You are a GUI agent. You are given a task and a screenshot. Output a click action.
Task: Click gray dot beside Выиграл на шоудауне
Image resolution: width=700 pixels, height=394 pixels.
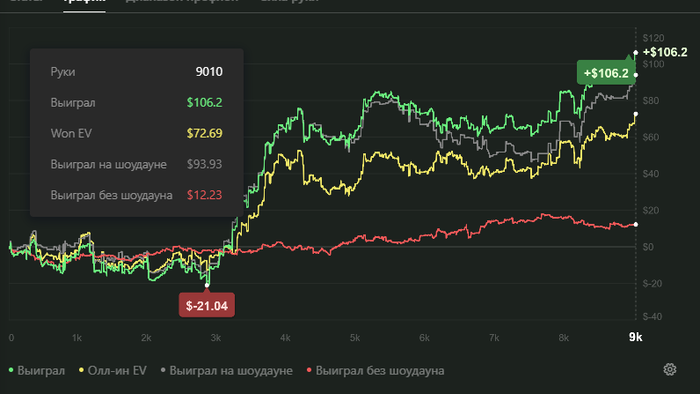[163, 370]
